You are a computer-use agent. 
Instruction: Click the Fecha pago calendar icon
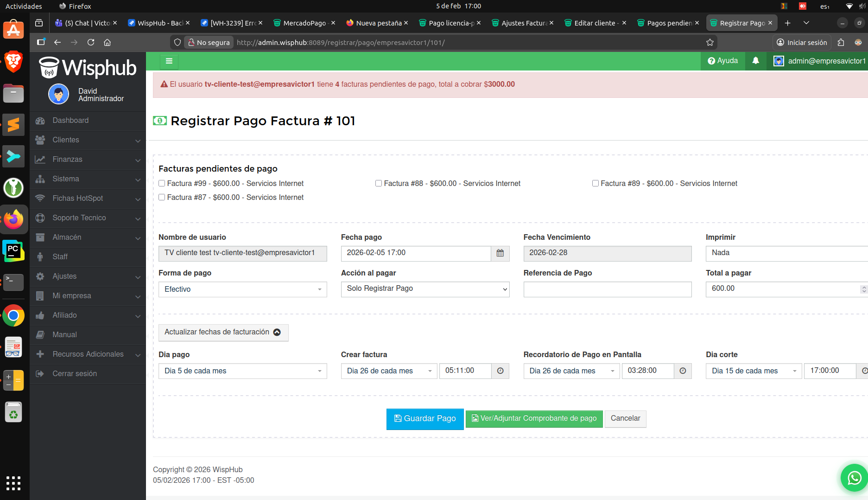500,253
